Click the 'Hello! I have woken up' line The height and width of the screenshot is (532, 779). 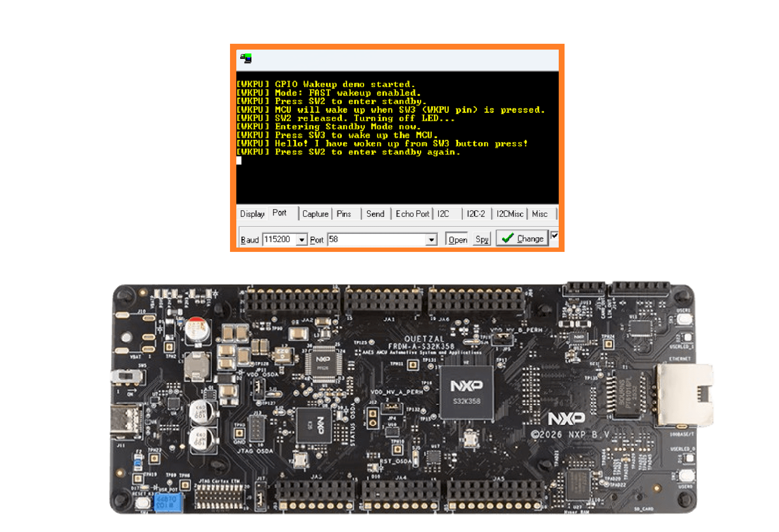(x=382, y=144)
